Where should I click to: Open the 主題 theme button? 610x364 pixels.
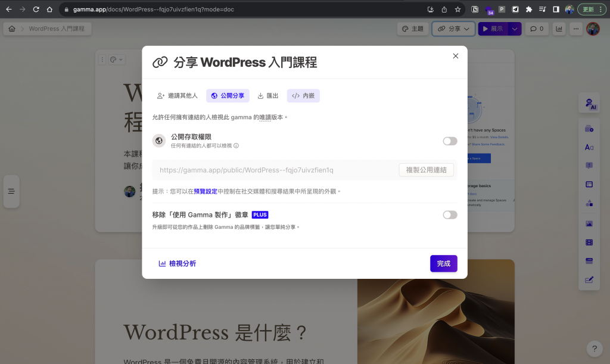pos(413,29)
